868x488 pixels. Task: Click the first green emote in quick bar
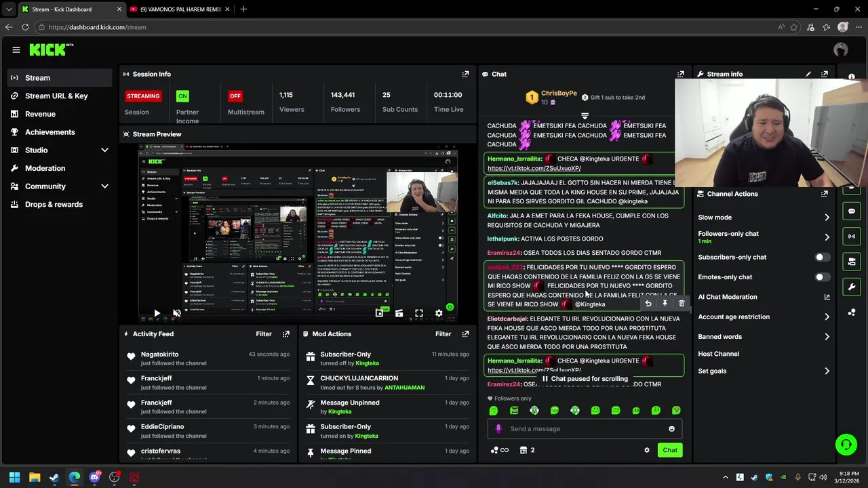pos(494,410)
